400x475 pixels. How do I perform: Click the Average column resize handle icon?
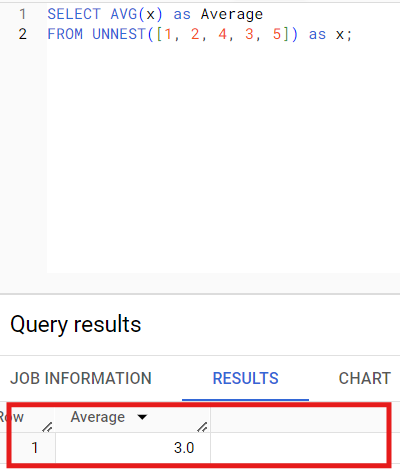coord(202,427)
